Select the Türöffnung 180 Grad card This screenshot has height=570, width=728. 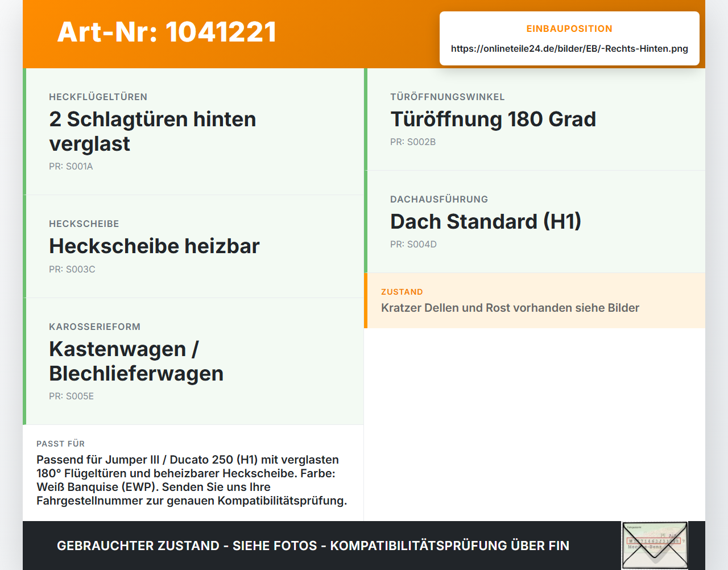pyautogui.click(x=535, y=119)
